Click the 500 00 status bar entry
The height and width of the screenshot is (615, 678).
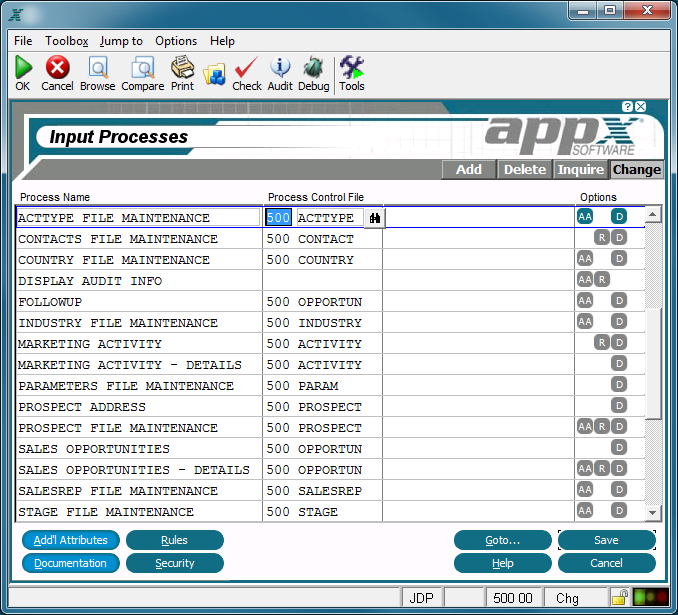click(x=513, y=598)
